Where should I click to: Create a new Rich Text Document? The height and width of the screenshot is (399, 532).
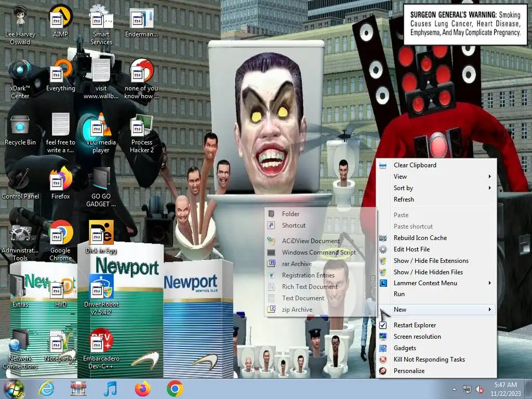[x=320, y=287]
